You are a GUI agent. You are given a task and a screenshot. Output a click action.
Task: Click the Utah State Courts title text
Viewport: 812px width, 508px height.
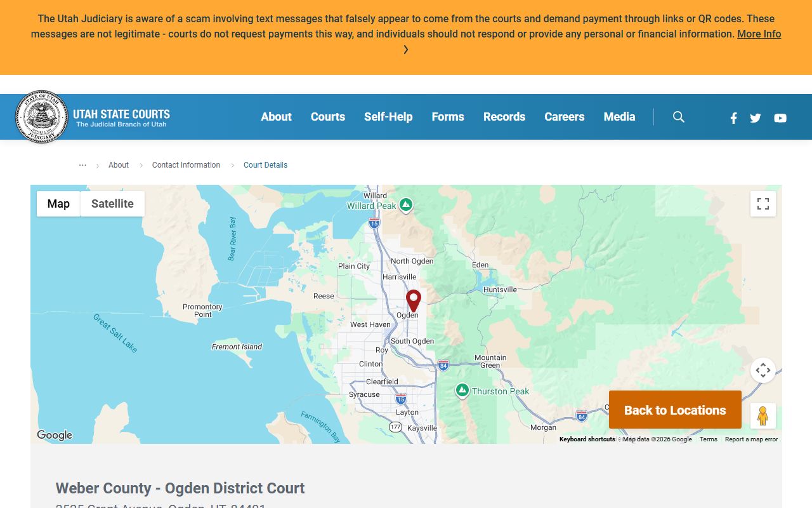(x=121, y=114)
